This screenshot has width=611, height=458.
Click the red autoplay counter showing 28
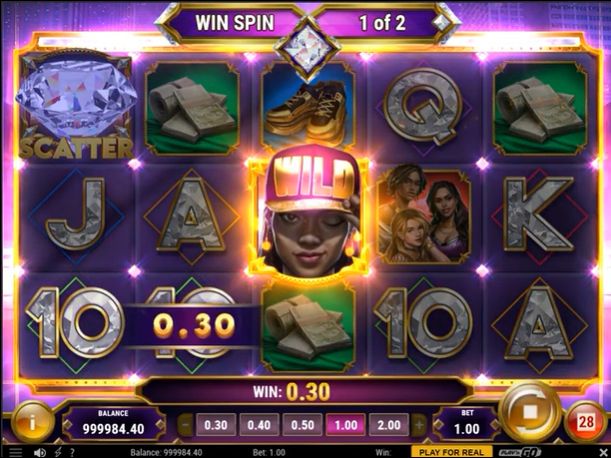tap(585, 422)
